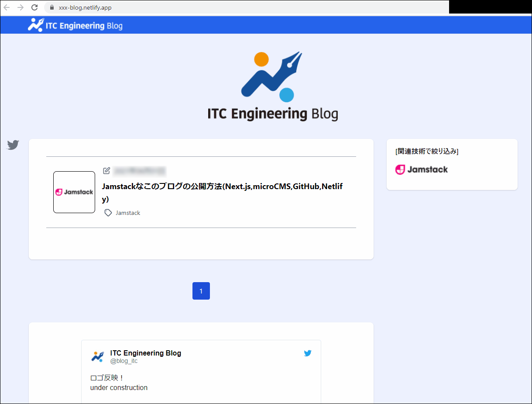Click the under construction tweet text

tap(119, 388)
